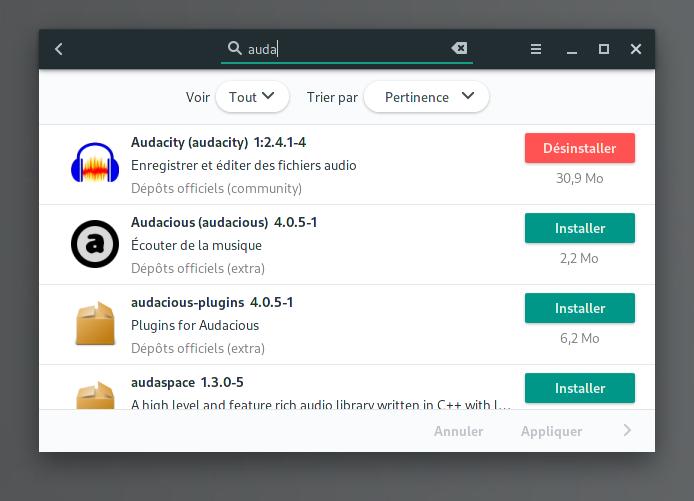Maximize the package manager window
Image resolution: width=694 pixels, height=501 pixels.
coord(604,49)
